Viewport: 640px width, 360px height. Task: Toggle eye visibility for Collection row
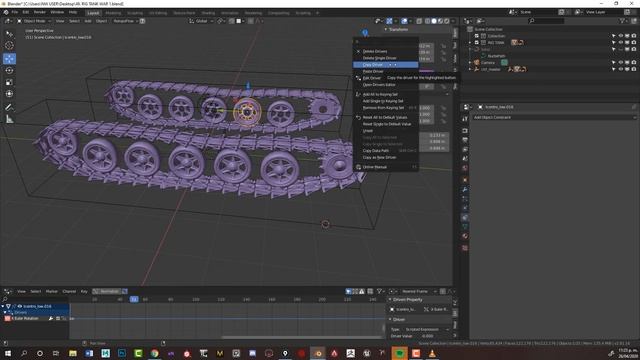point(620,36)
